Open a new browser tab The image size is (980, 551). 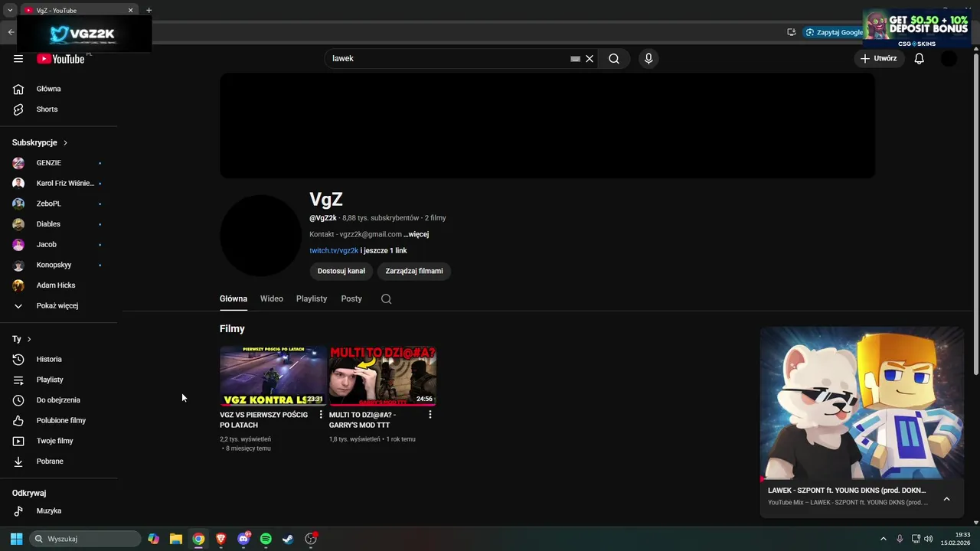(x=149, y=10)
